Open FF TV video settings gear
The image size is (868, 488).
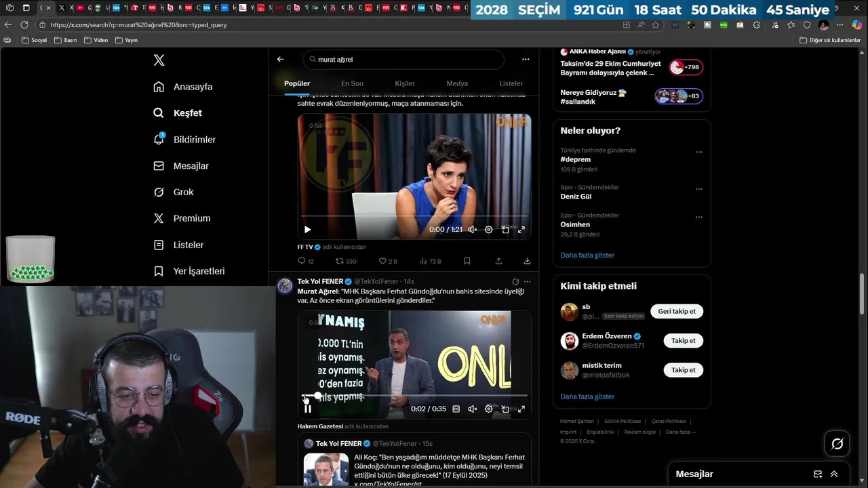[489, 230]
